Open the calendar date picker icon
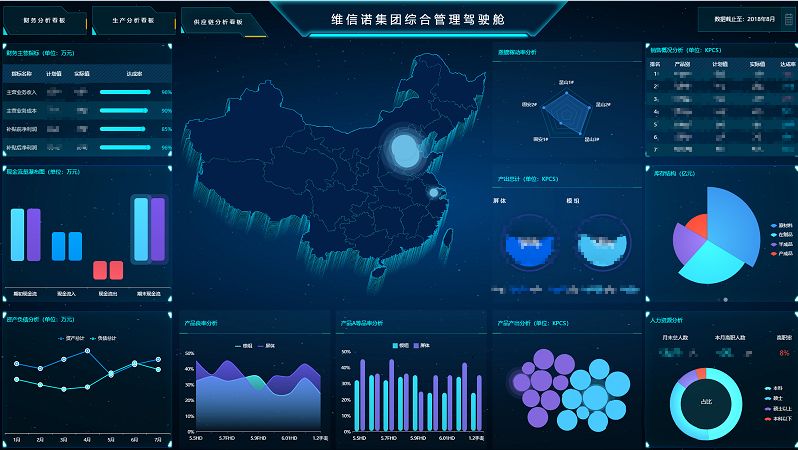Image resolution: width=798 pixels, height=450 pixels. [x=789, y=19]
